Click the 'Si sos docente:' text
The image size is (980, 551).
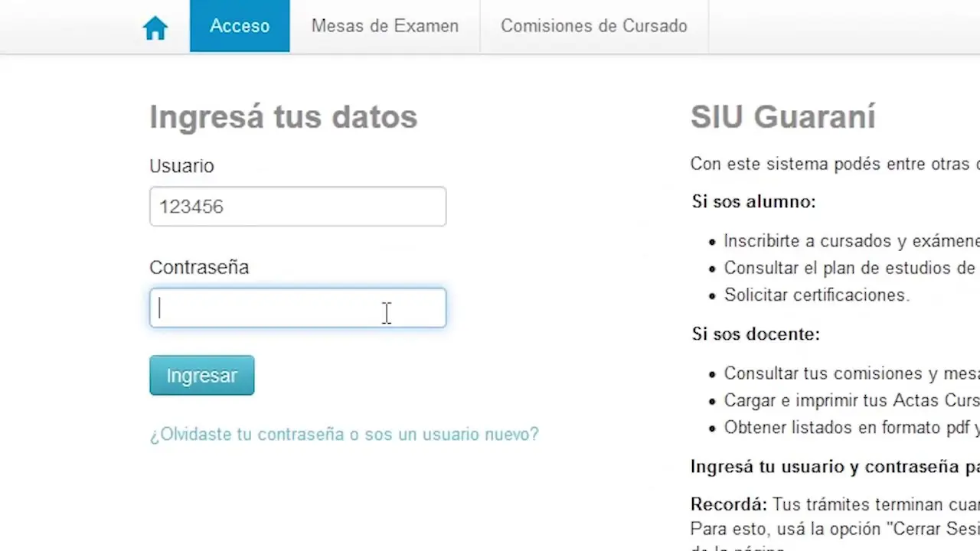click(756, 334)
